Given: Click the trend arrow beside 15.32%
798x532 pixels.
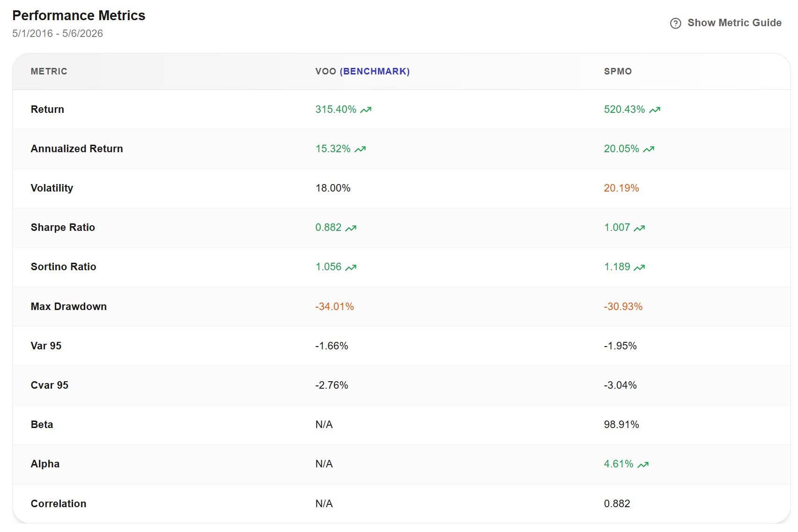Looking at the screenshot, I should (x=360, y=149).
